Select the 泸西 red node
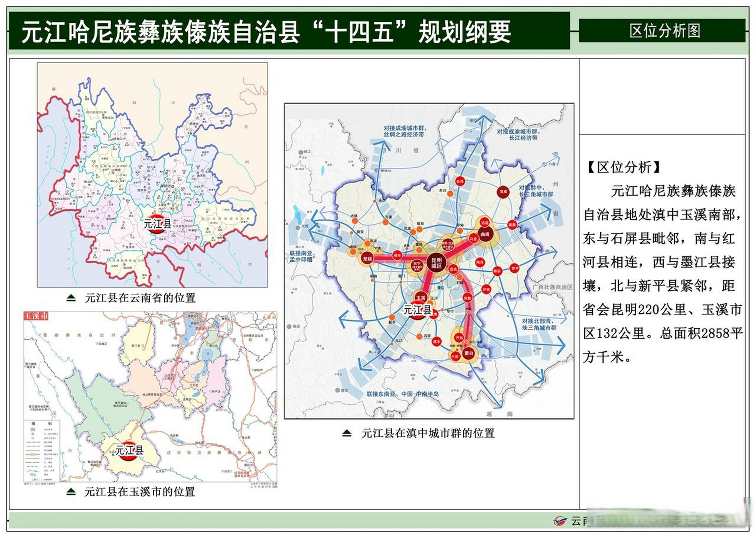756x538 pixels. [486, 289]
